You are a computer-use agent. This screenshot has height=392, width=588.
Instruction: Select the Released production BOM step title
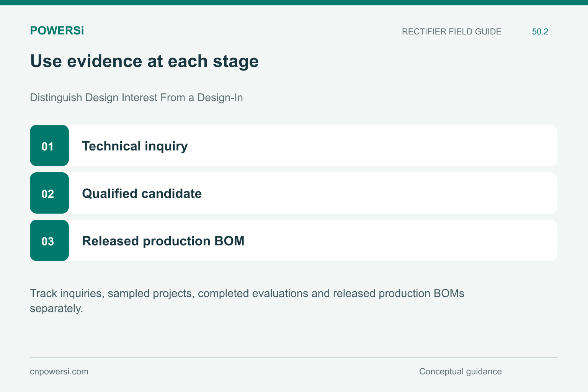click(163, 241)
